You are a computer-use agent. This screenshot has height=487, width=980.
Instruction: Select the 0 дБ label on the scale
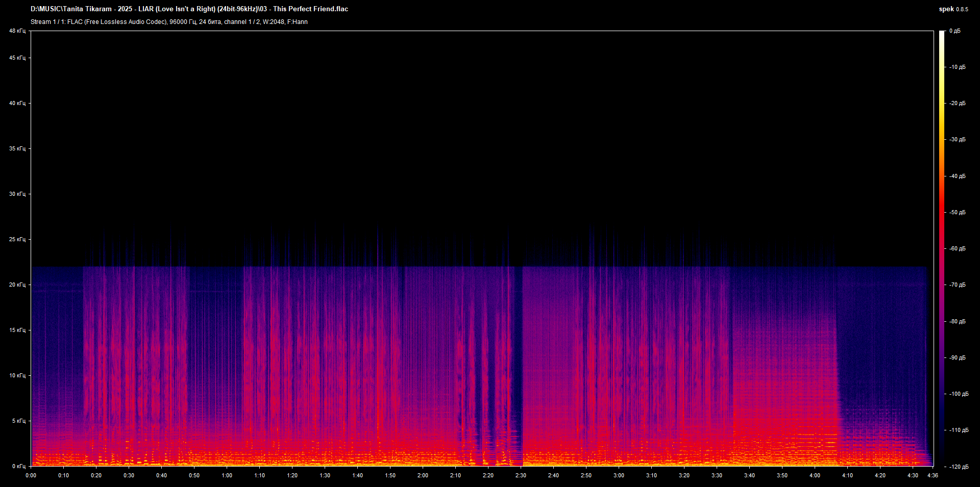[x=954, y=31]
